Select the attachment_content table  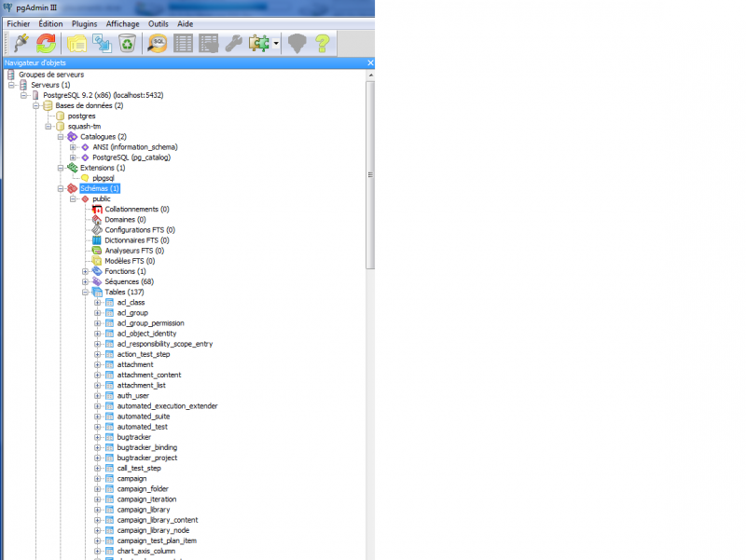coord(149,376)
